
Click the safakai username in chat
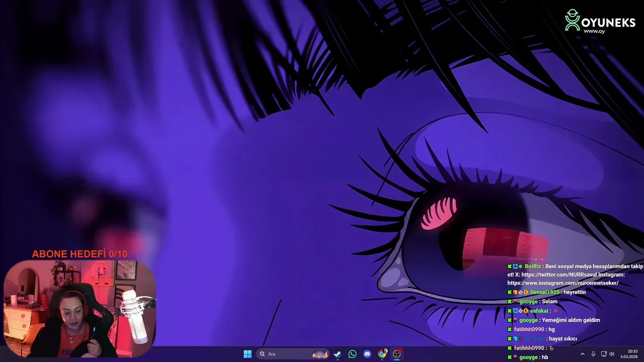pos(539,311)
